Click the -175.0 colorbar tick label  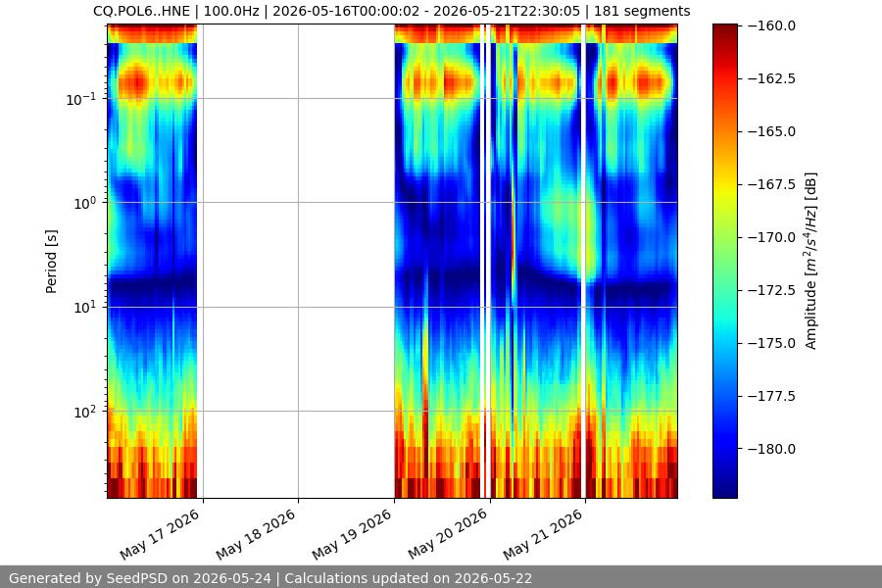click(x=772, y=343)
